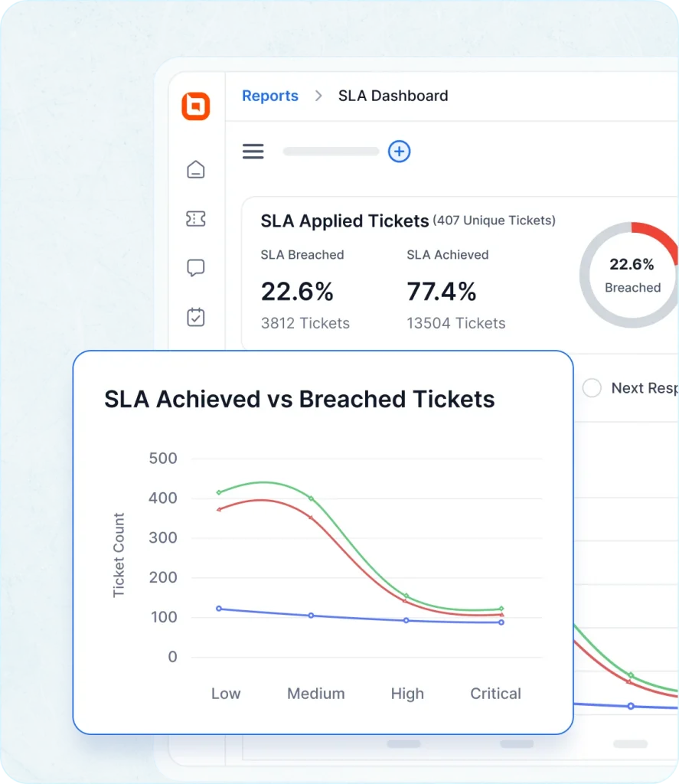Select the Home icon in the sidebar
The height and width of the screenshot is (784, 679).
pos(196,169)
